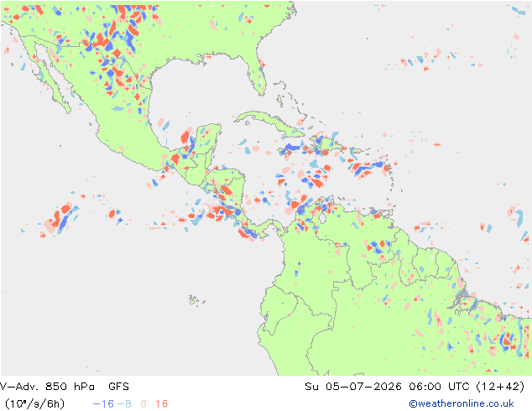Click the GFS model label
Screen dimensions: 532x411
tap(118, 386)
